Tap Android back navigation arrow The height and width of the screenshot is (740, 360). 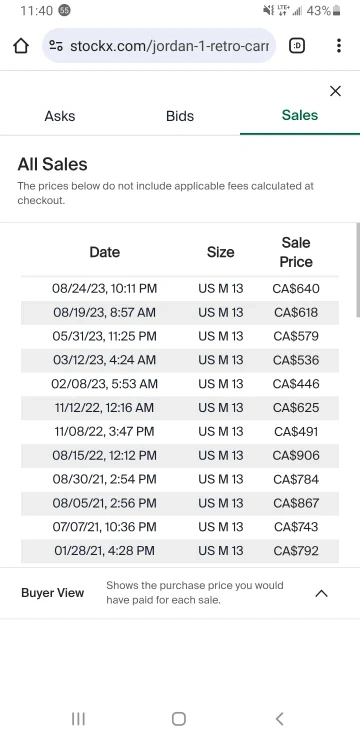(x=279, y=719)
